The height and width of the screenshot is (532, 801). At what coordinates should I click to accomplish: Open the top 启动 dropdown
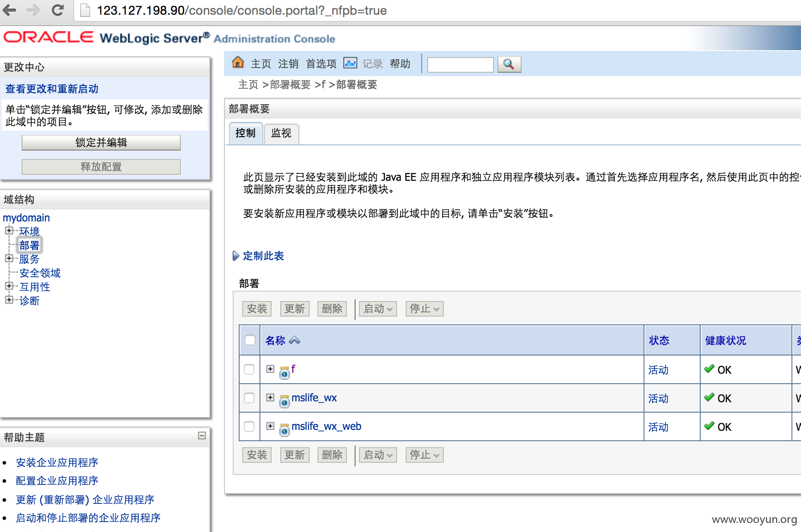tap(378, 309)
